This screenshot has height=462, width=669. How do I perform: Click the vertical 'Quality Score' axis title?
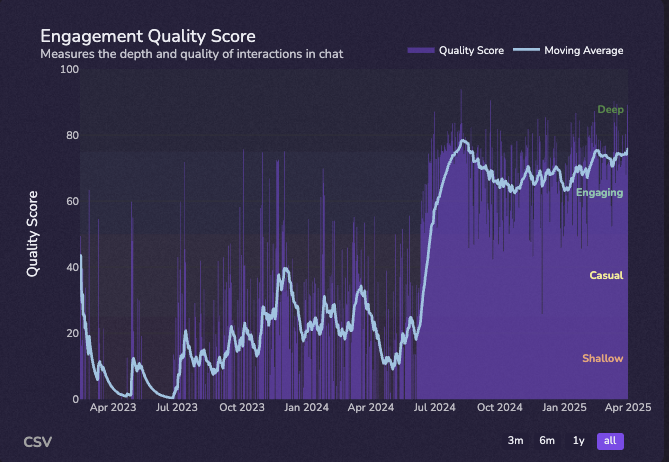tap(32, 234)
